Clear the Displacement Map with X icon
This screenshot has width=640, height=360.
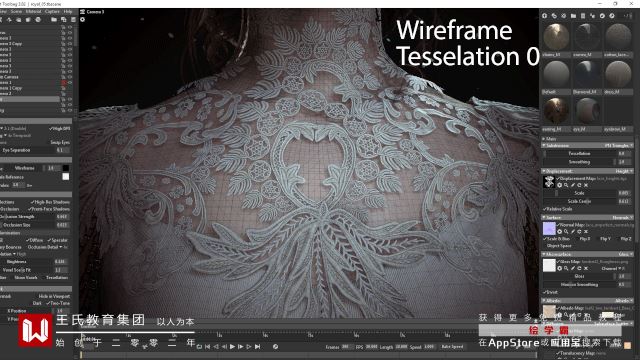(x=586, y=185)
